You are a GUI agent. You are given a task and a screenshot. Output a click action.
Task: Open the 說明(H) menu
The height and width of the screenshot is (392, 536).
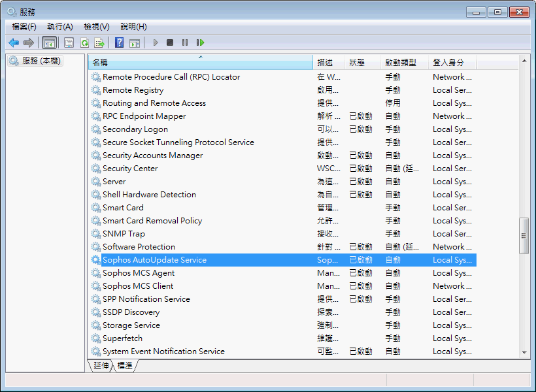133,27
